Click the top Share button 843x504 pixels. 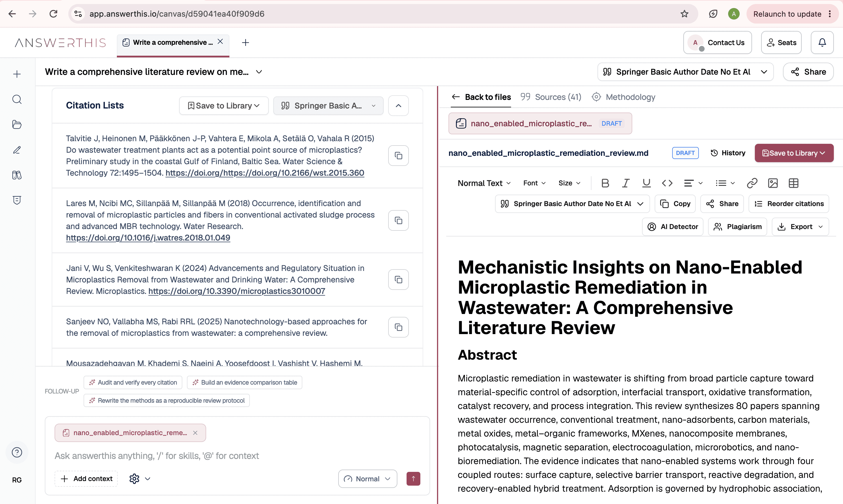click(808, 72)
